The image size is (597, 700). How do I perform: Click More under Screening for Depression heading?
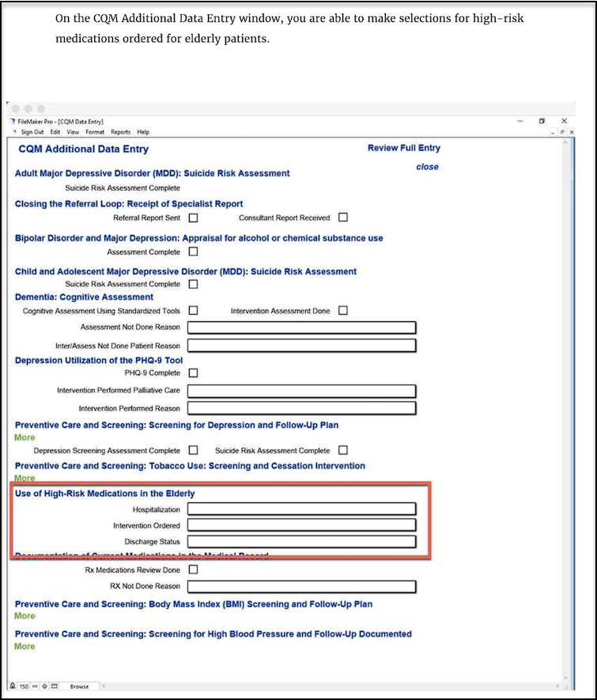(25, 437)
